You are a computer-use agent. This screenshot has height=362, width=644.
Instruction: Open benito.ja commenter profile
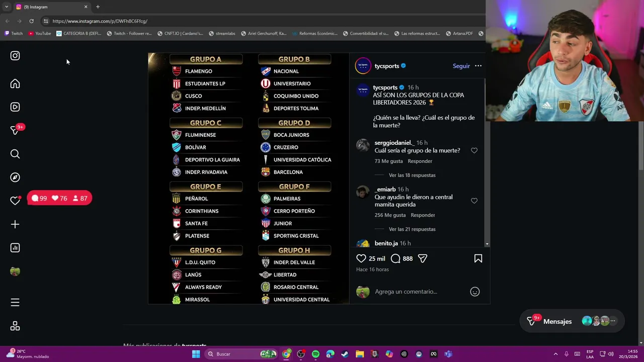pos(386,243)
